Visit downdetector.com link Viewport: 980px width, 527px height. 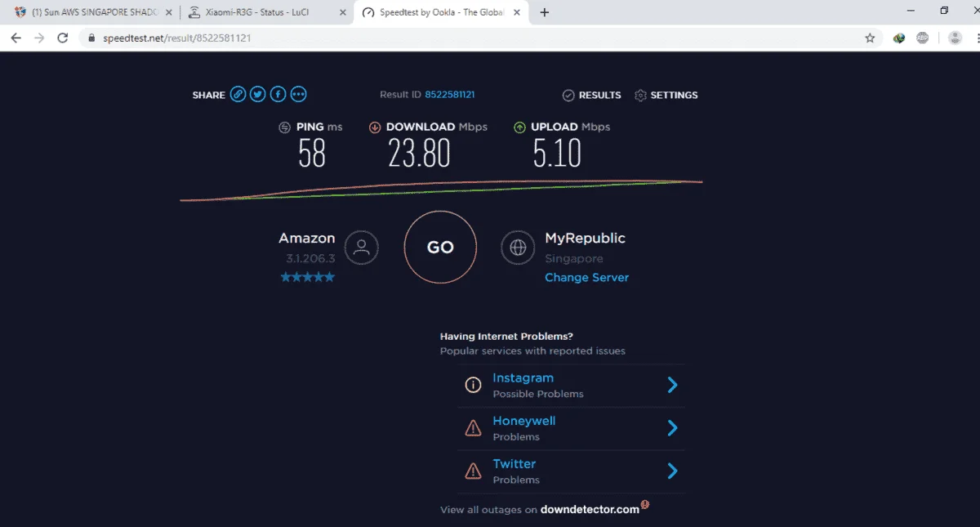pos(590,510)
